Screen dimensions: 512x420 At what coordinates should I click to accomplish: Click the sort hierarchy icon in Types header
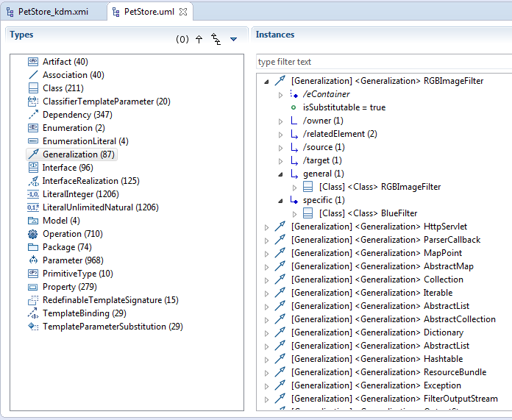click(216, 39)
